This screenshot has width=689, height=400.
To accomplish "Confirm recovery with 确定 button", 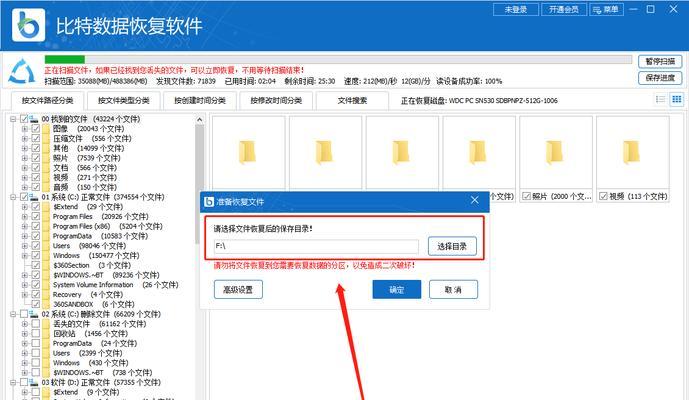I will [x=397, y=290].
